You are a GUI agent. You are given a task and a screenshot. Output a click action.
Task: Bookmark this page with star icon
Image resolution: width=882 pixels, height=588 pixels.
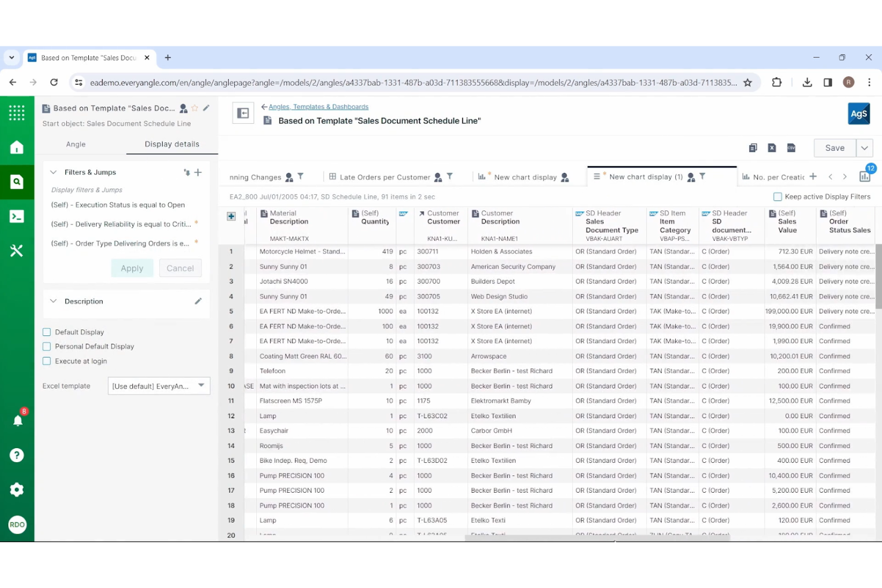747,83
